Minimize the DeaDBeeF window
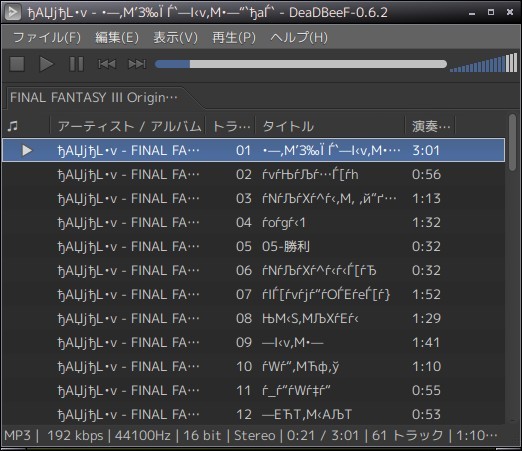The image size is (522, 451). click(x=472, y=13)
